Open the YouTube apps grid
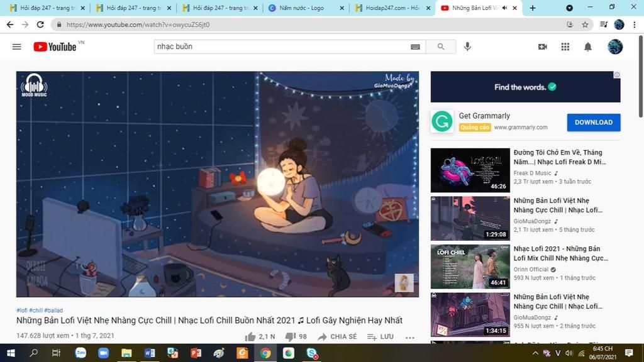The width and height of the screenshot is (644, 362). point(565,47)
